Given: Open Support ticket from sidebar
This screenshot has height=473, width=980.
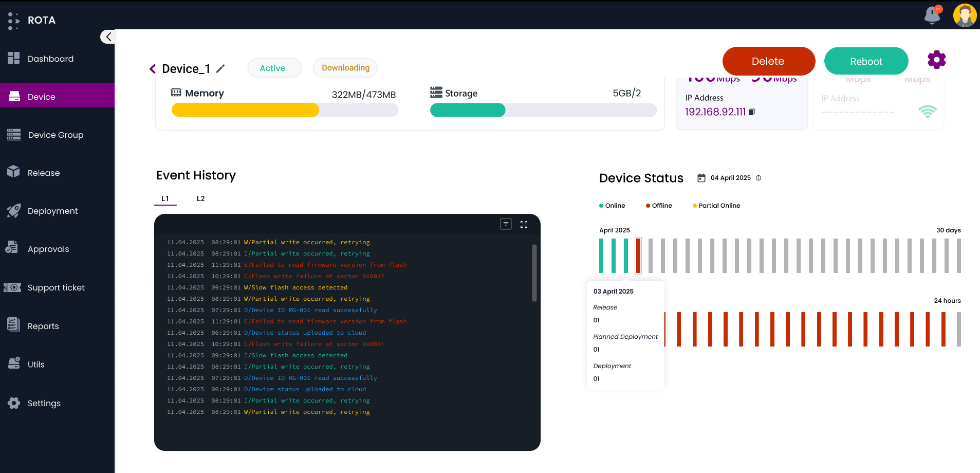Looking at the screenshot, I should (56, 287).
